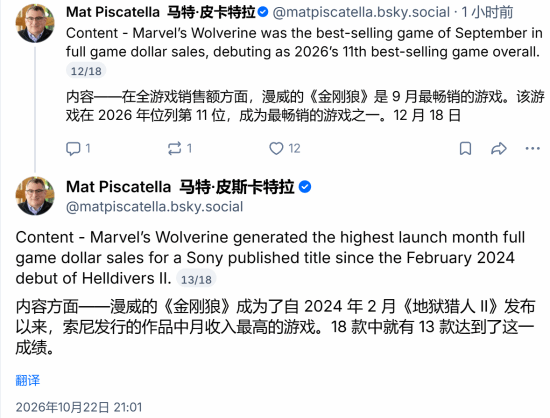The height and width of the screenshot is (418, 550).
Task: Click the repost icon on first post
Action: coord(174,149)
